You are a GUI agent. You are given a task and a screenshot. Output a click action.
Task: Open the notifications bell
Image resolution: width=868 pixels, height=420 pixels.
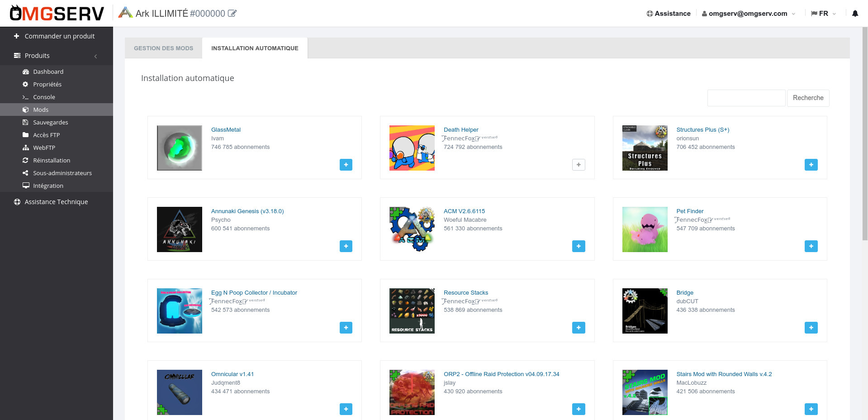855,14
